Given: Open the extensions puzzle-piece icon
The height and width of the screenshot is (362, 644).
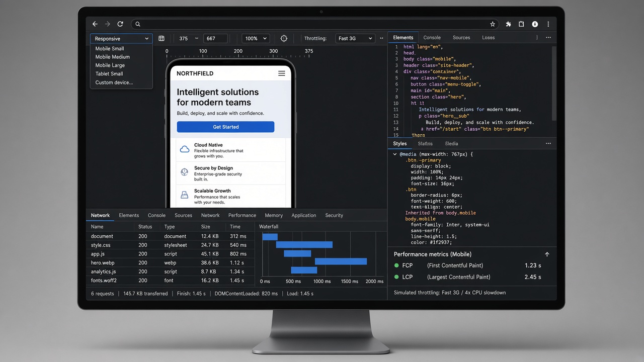Looking at the screenshot, I should tap(508, 24).
